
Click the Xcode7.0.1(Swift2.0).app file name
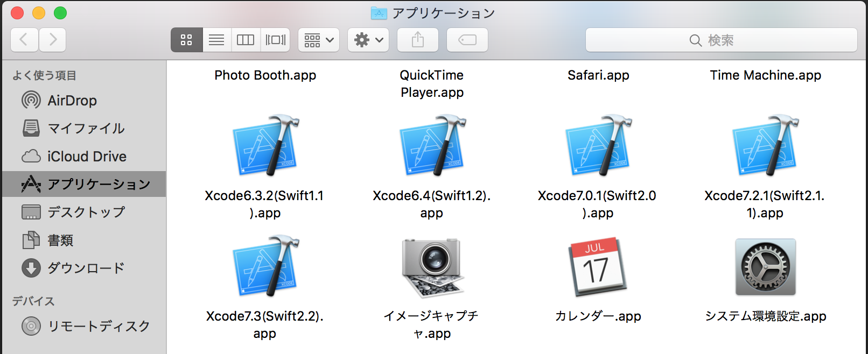click(597, 204)
